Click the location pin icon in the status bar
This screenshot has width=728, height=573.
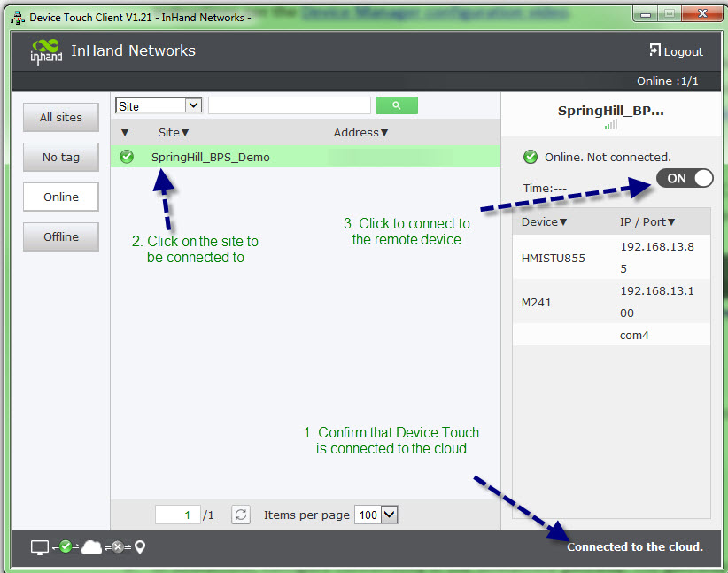[x=140, y=547]
